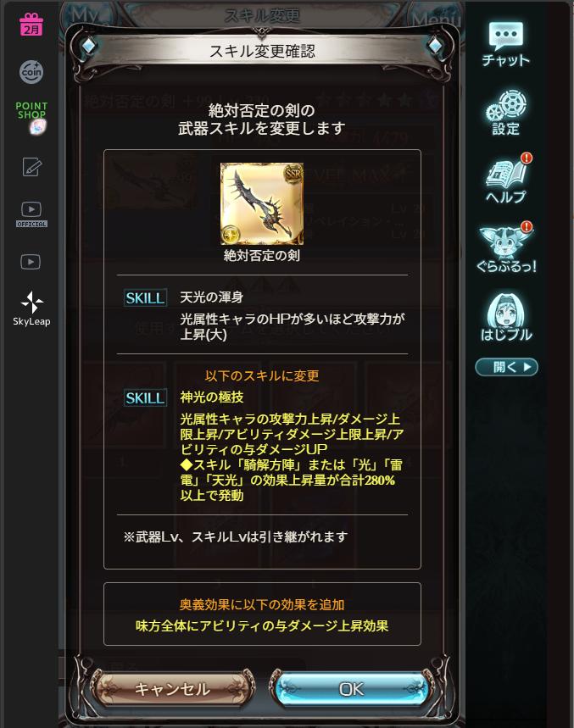Expand the panel with 開く button

[x=506, y=367]
